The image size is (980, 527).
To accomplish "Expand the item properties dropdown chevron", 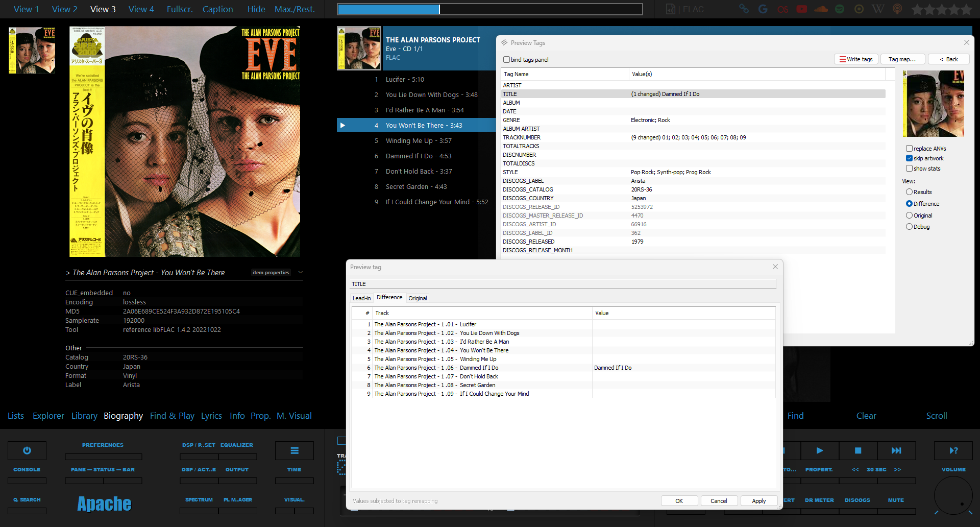I will (301, 272).
